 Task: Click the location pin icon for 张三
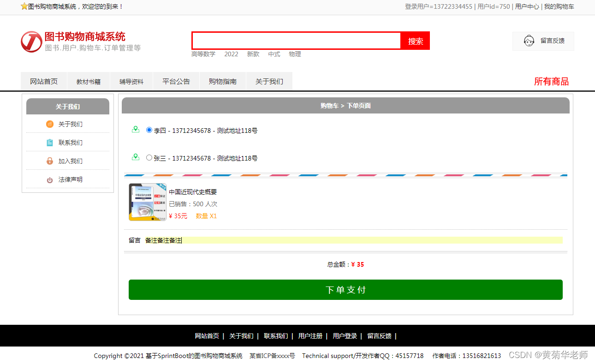[136, 157]
